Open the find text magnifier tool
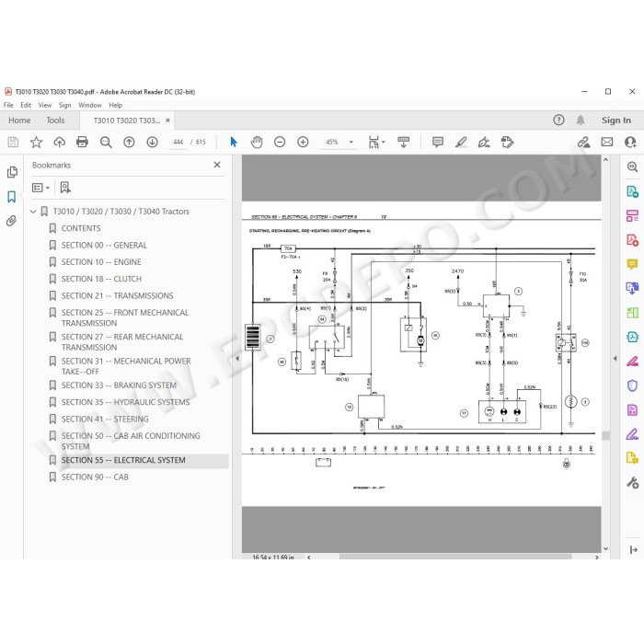Image resolution: width=644 pixels, height=644 pixels. click(106, 142)
